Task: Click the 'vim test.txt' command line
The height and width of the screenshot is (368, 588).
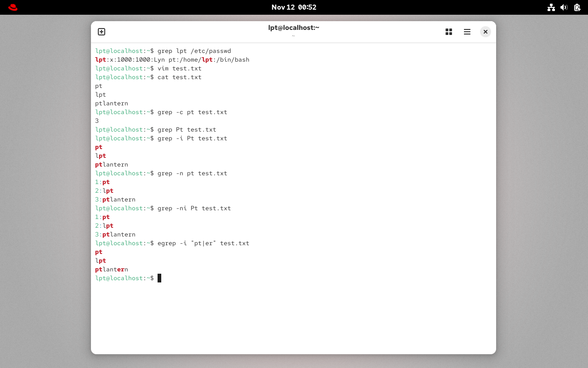Action: point(179,69)
